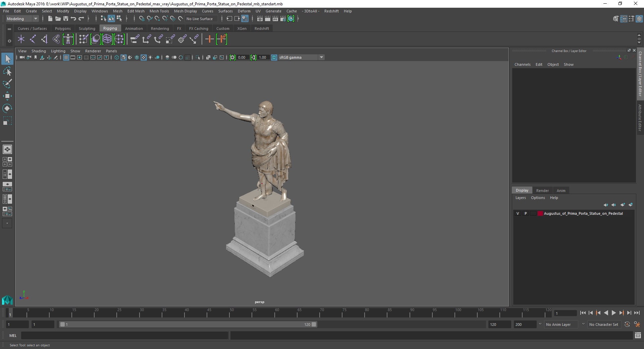
Task: Open the vertical Attribute Editor tab
Action: click(x=640, y=117)
